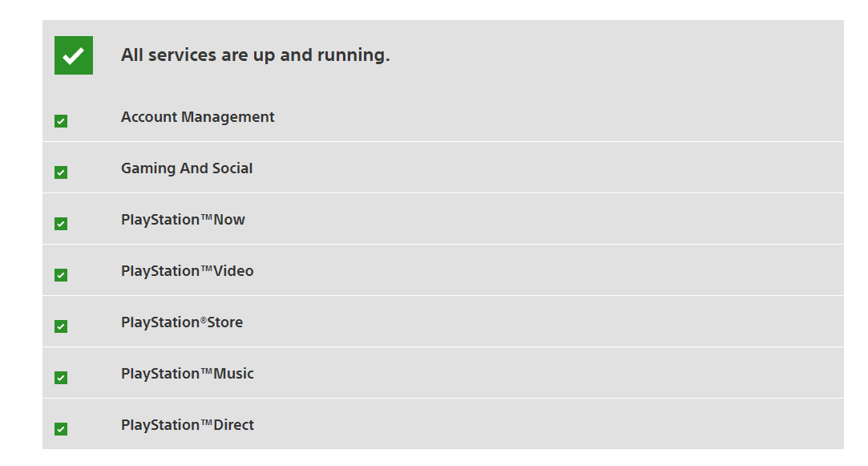Select the PlayStation Direct service label
This screenshot has width=868, height=466.
tap(187, 425)
